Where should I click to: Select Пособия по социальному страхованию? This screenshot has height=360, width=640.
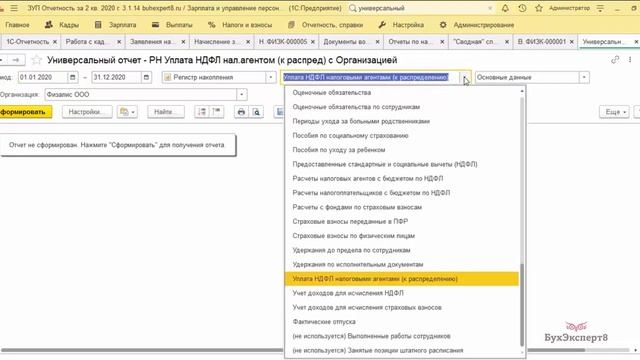click(x=402, y=136)
